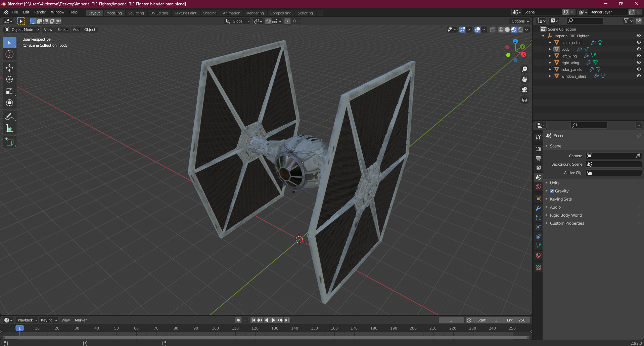Expand the Keying Sets panel
This screenshot has width=644, height=346.
coord(547,199)
